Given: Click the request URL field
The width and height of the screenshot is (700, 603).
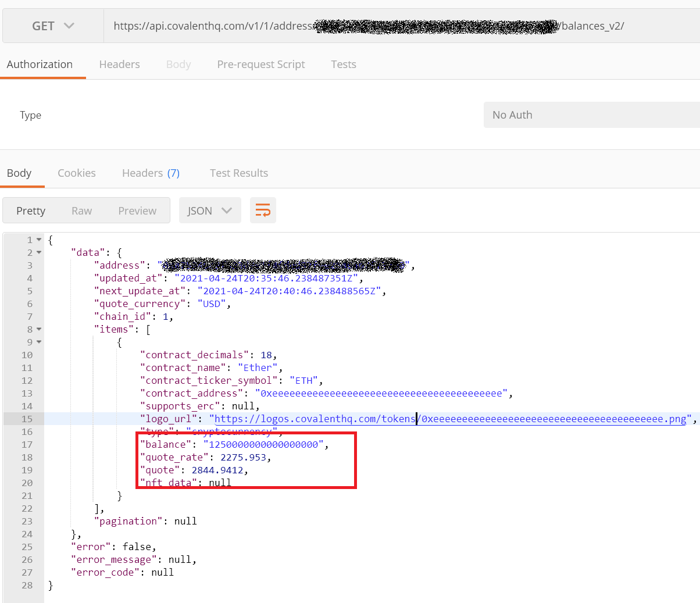Looking at the screenshot, I should tap(402, 26).
